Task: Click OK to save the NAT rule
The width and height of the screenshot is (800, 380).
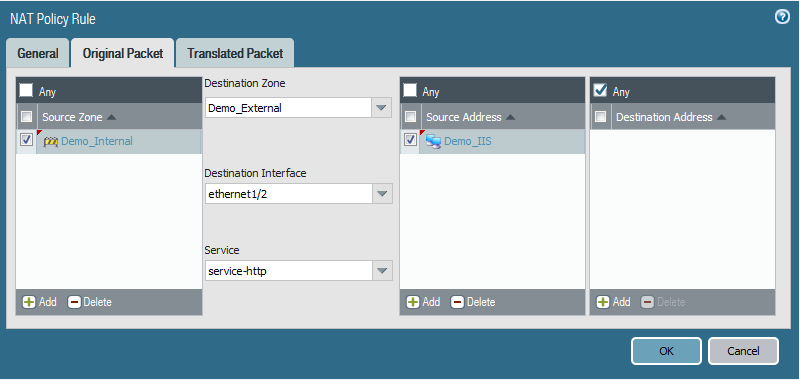Action: pos(666,351)
